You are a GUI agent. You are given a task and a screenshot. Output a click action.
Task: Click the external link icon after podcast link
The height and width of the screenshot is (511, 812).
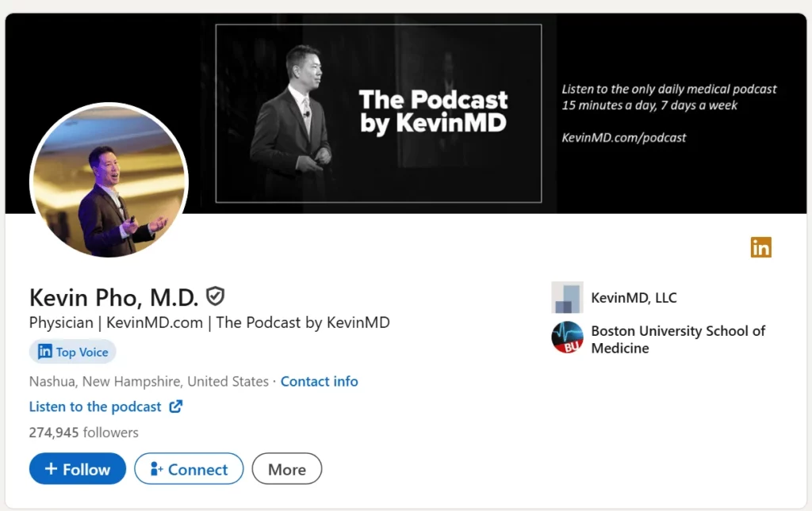[176, 406]
